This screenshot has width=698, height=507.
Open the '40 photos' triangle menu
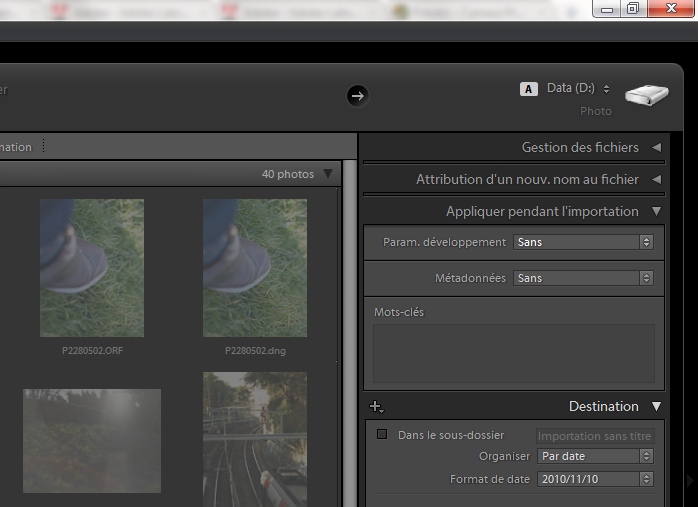click(x=327, y=174)
